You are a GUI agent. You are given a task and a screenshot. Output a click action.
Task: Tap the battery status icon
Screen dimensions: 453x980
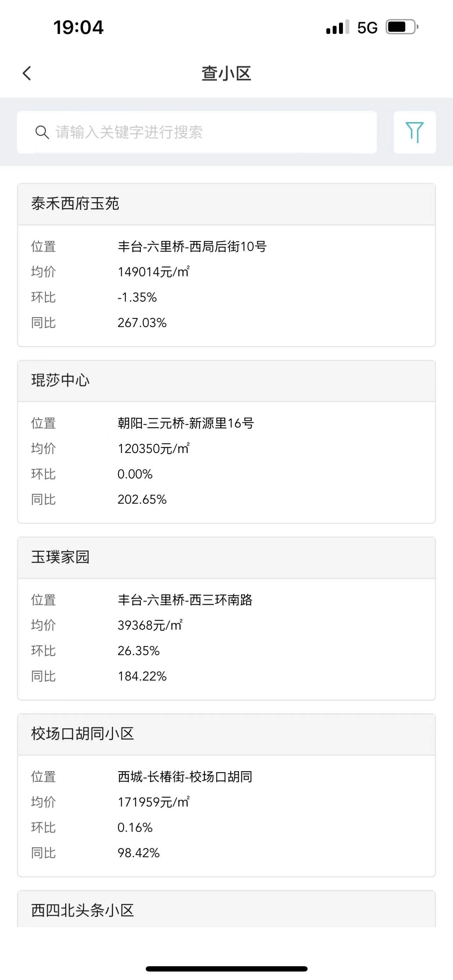pyautogui.click(x=402, y=27)
